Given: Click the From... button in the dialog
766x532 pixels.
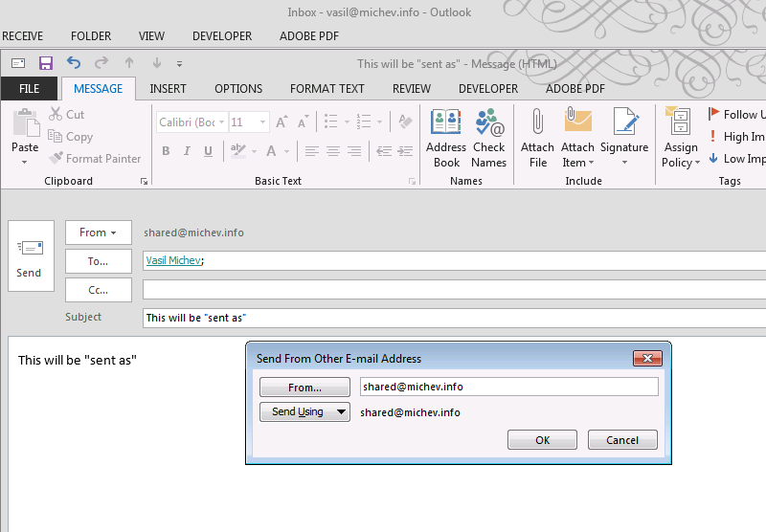Looking at the screenshot, I should point(304,388).
